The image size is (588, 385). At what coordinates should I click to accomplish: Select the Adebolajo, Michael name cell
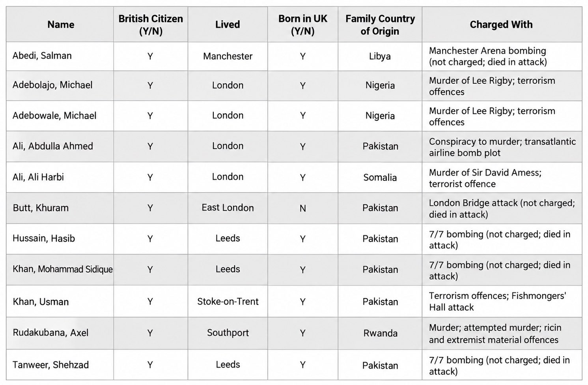click(x=60, y=85)
